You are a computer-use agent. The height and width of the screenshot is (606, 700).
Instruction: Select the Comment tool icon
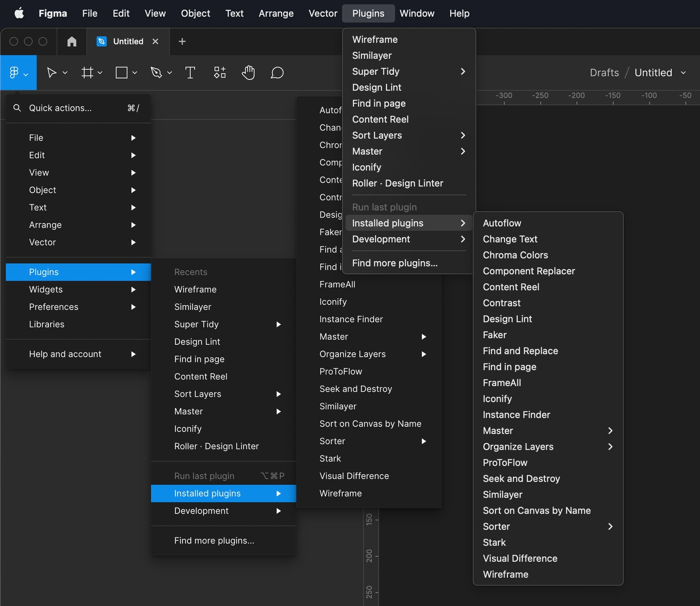click(277, 73)
